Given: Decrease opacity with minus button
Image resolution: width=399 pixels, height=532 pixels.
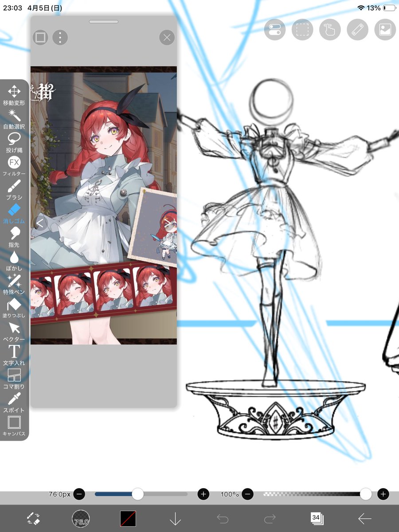Looking at the screenshot, I should coord(248,494).
